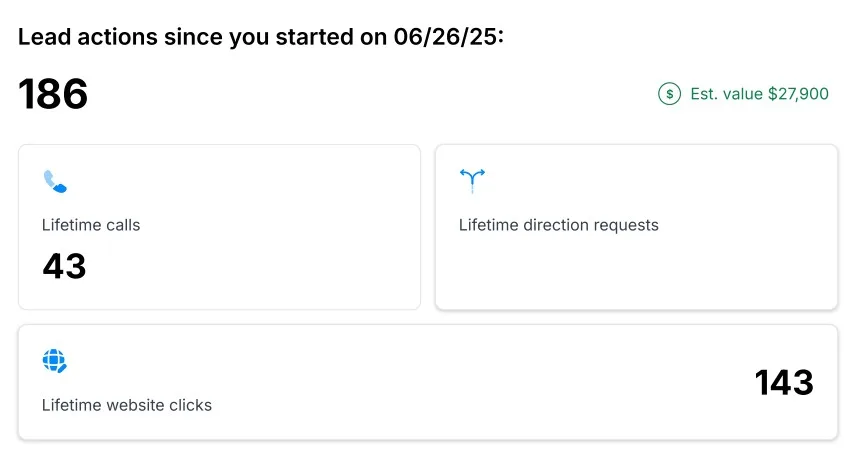
Task: Click the word 'calls' in the Lifetime calls label
Action: pyautogui.click(x=122, y=225)
